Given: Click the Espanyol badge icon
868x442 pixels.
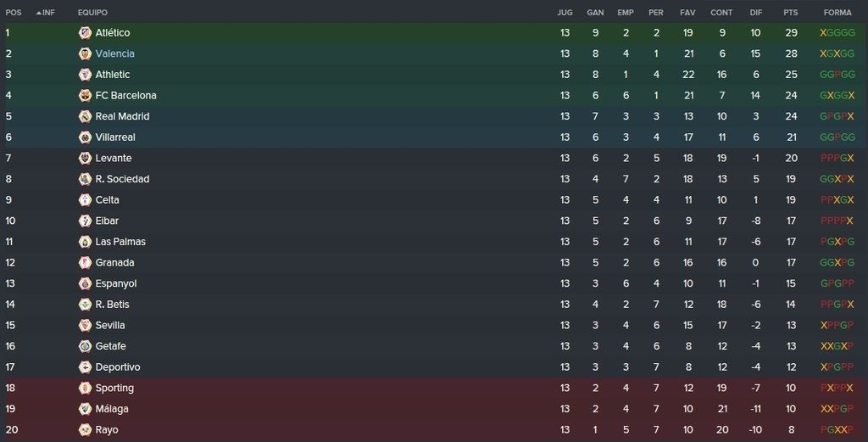Looking at the screenshot, I should [85, 283].
